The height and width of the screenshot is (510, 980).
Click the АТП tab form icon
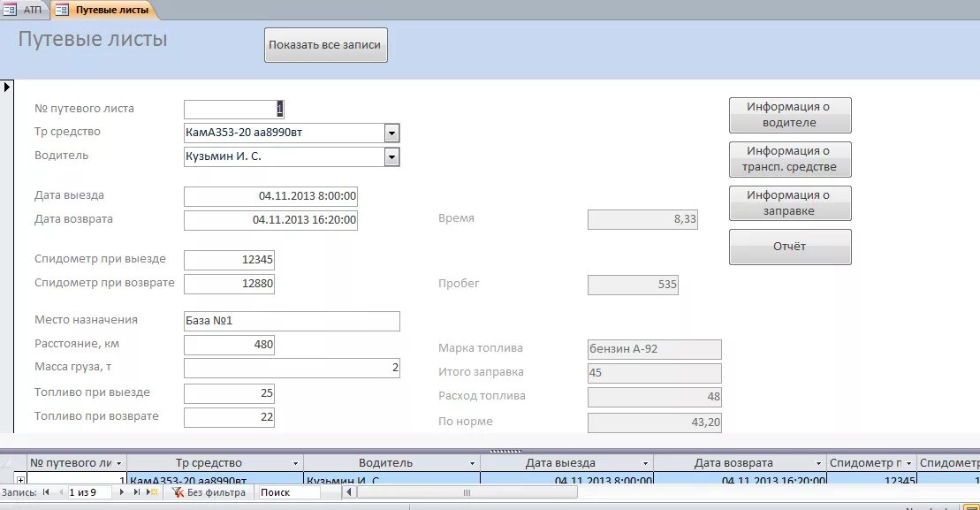click(x=10, y=10)
